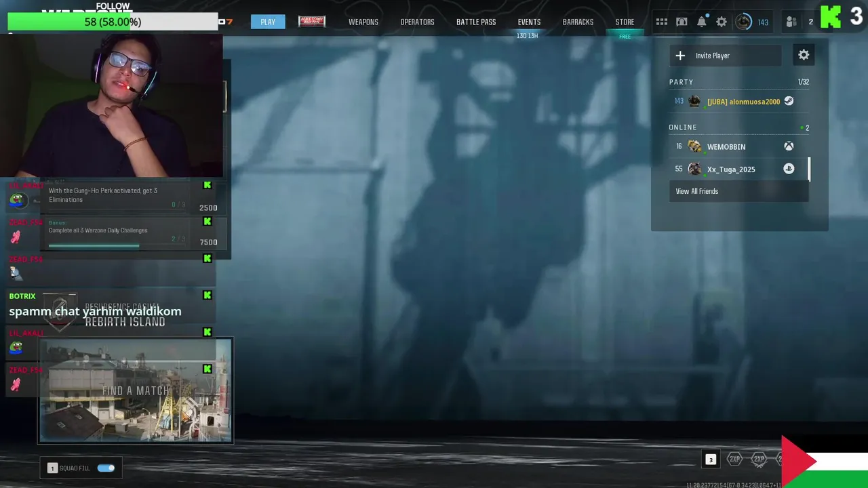Click the friends list scrollbar
The height and width of the screenshot is (488, 868).
tap(808, 169)
